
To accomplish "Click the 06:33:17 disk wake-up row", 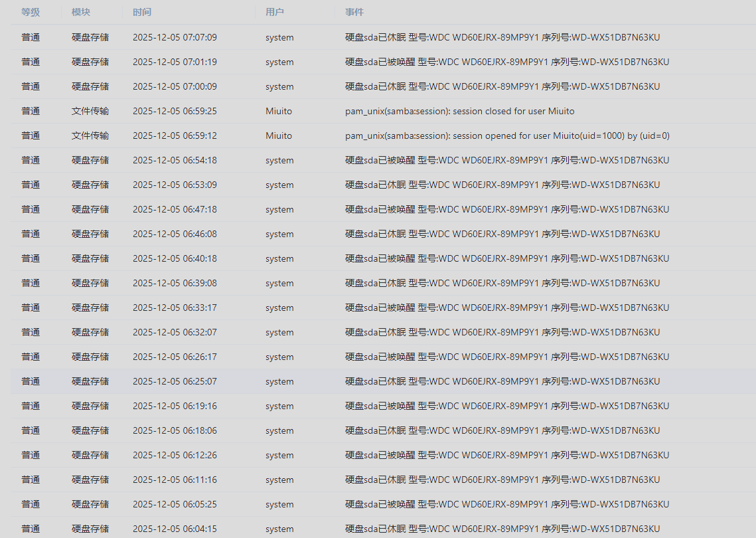I will 383,308.
